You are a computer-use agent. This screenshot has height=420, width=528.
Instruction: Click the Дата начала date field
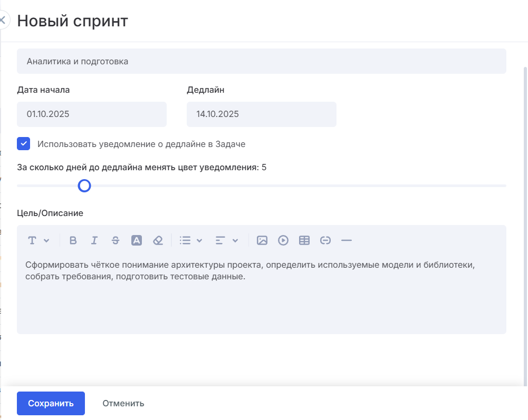tap(92, 114)
